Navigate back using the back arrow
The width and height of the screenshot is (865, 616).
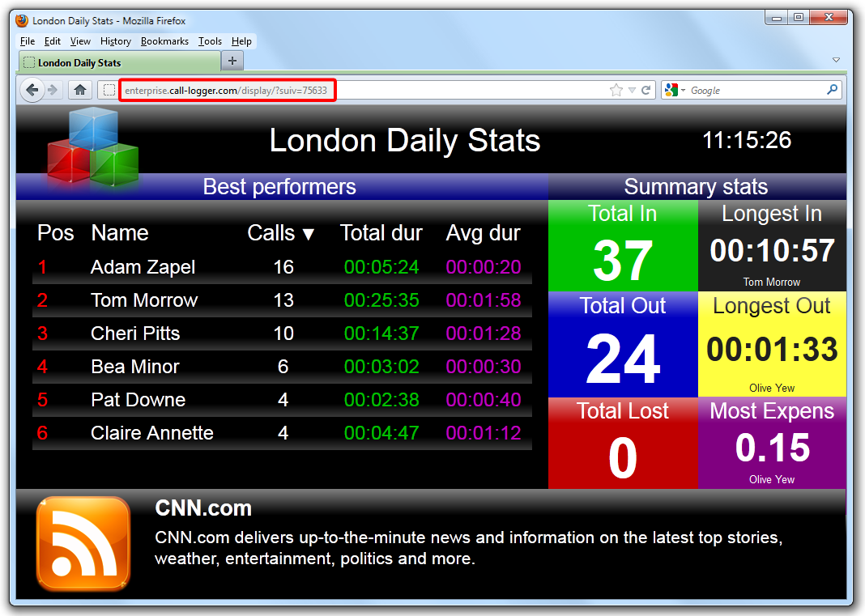pos(32,90)
